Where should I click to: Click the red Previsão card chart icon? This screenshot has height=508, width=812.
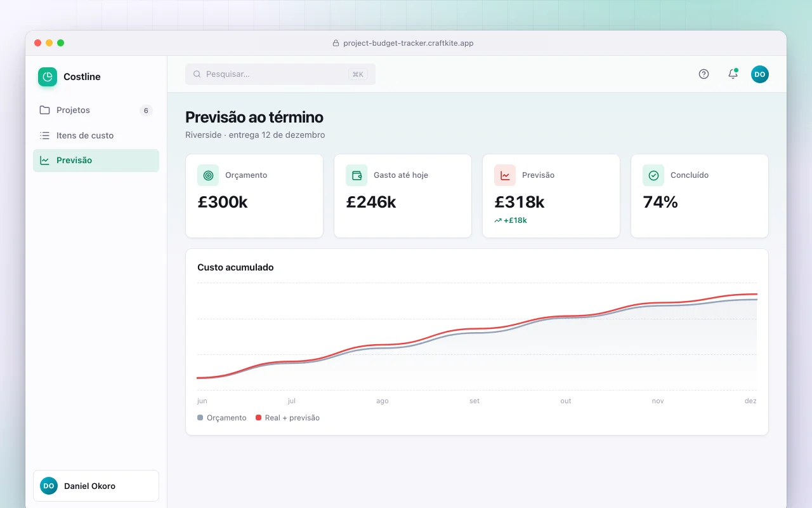[505, 175]
